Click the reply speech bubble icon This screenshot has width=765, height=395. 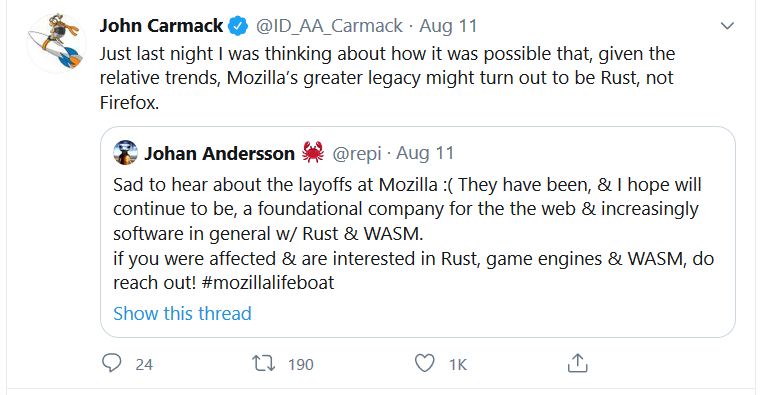click(112, 363)
